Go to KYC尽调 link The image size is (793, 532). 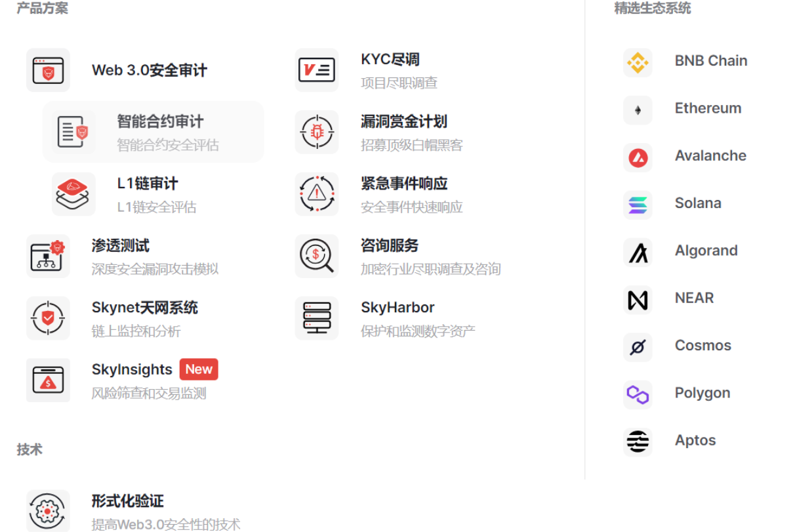(x=390, y=60)
